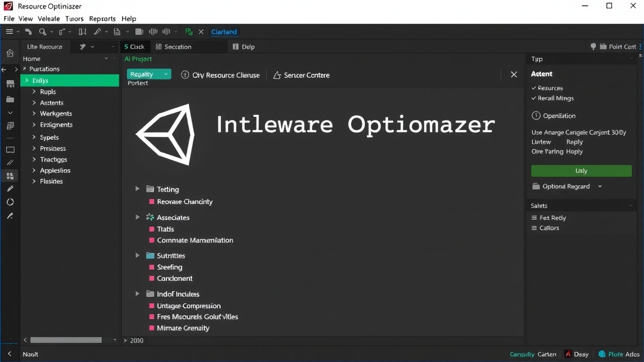Select the Untagee Compression item
This screenshot has height=362, width=644.
point(189,306)
